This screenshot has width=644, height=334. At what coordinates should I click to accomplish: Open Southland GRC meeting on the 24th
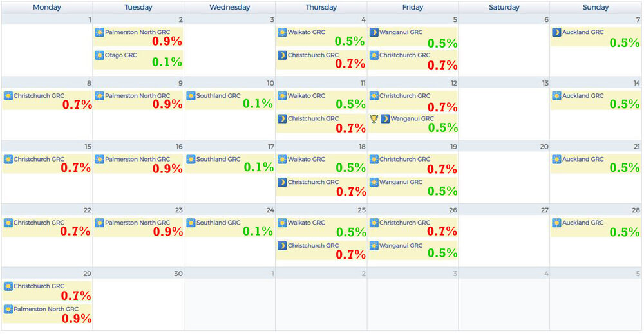tap(218, 223)
